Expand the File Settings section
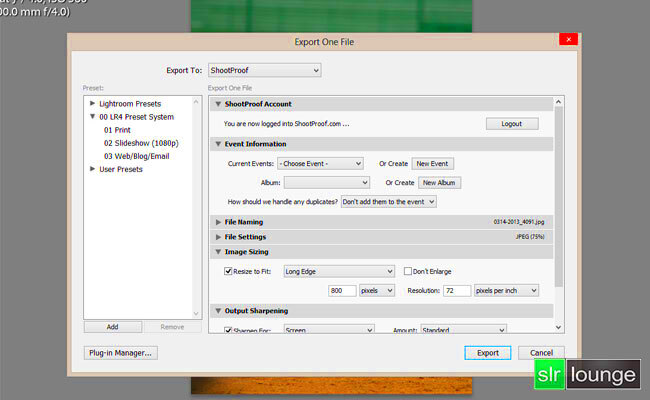The image size is (650, 400). point(218,237)
